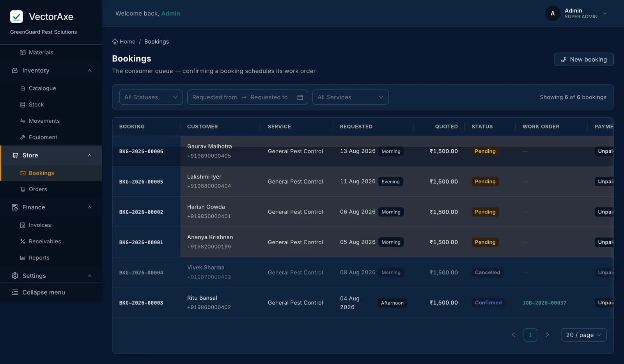Click the Store cart icon
Screen dimensions: 624x364
click(x=15, y=155)
